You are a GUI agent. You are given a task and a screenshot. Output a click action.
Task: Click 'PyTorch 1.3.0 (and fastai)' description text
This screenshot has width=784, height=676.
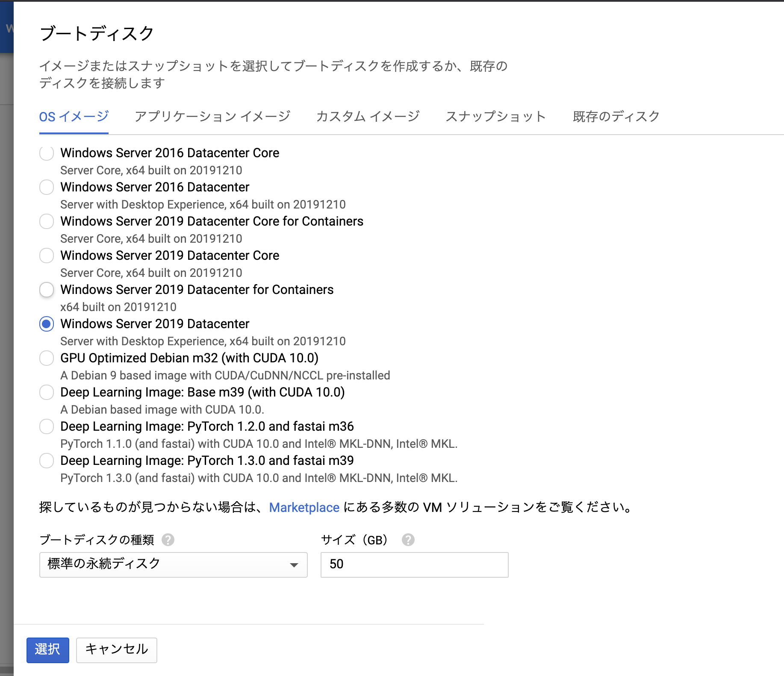(259, 478)
